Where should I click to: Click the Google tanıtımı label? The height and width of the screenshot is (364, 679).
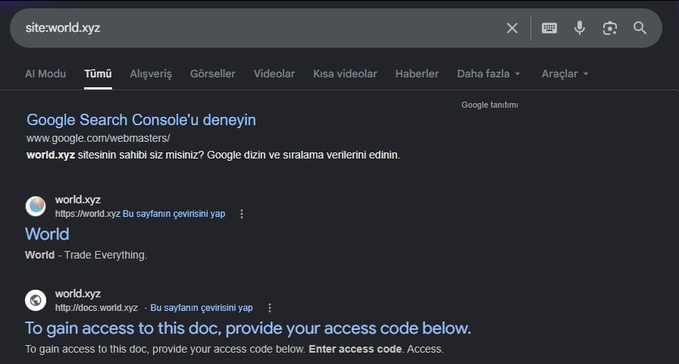click(490, 105)
